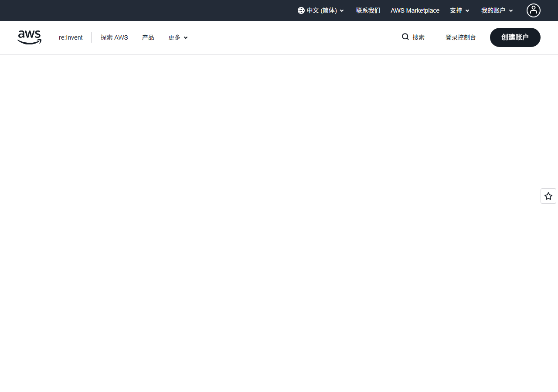Open the re:Invent menu item

click(x=71, y=37)
